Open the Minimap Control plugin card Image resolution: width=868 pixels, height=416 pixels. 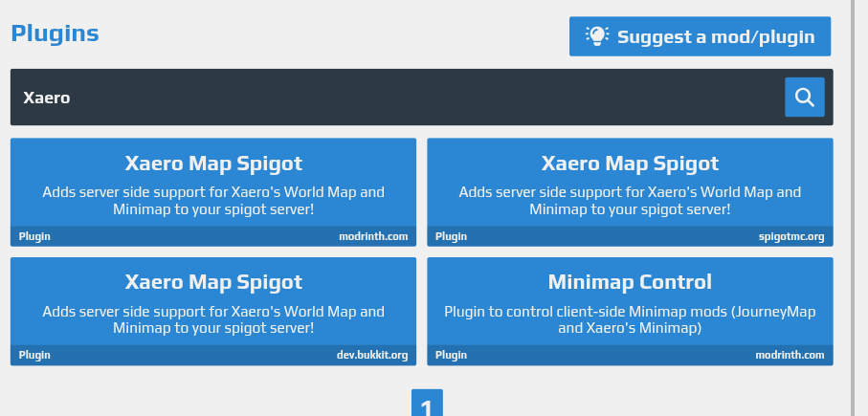[x=630, y=311]
